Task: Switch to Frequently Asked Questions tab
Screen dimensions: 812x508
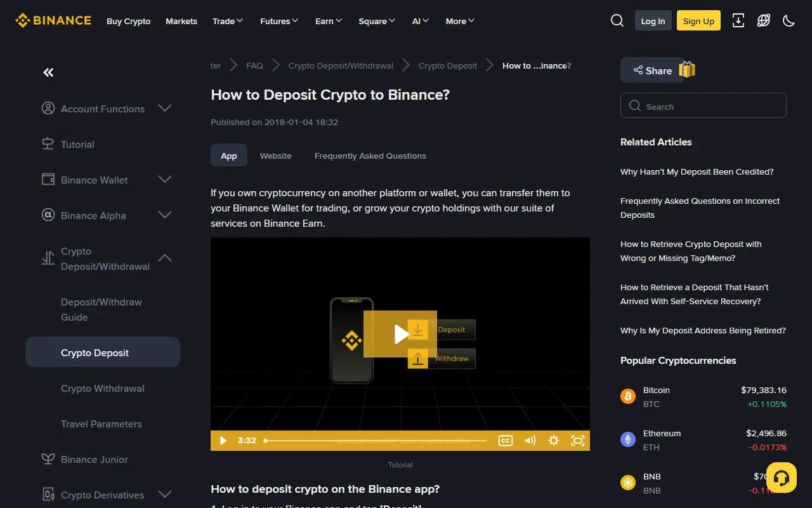Action: tap(370, 156)
